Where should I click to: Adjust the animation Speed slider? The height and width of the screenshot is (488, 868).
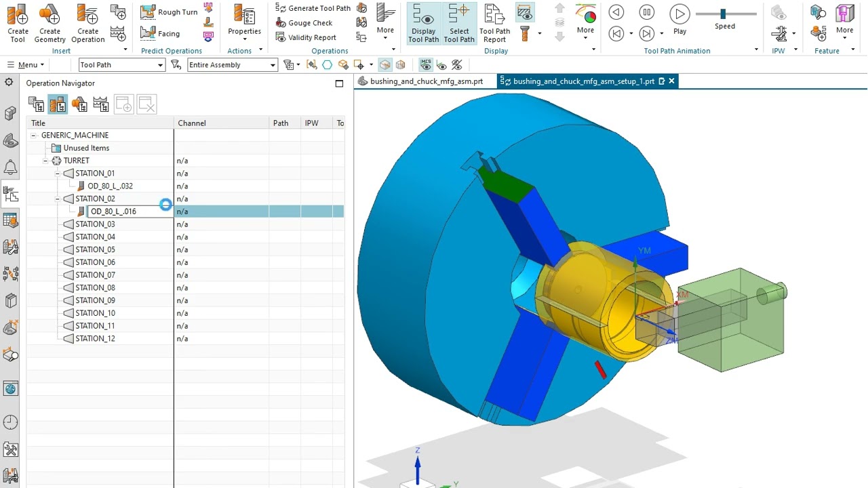(x=723, y=14)
